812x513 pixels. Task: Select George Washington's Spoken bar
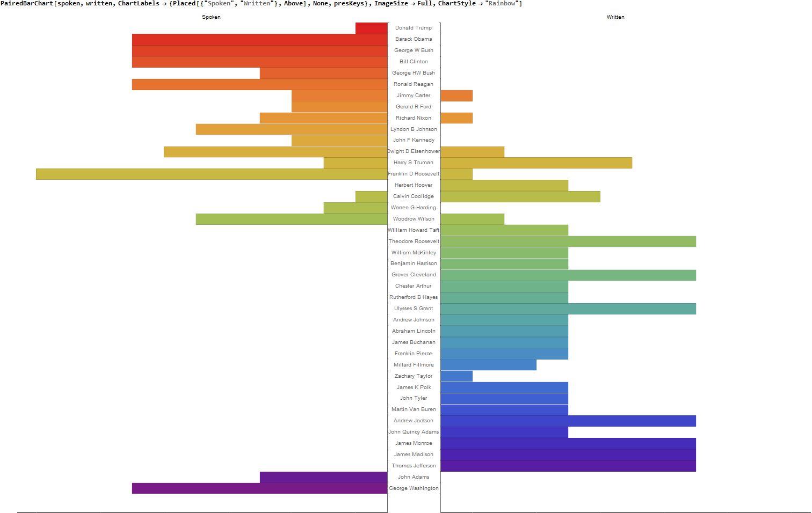pyautogui.click(x=260, y=488)
